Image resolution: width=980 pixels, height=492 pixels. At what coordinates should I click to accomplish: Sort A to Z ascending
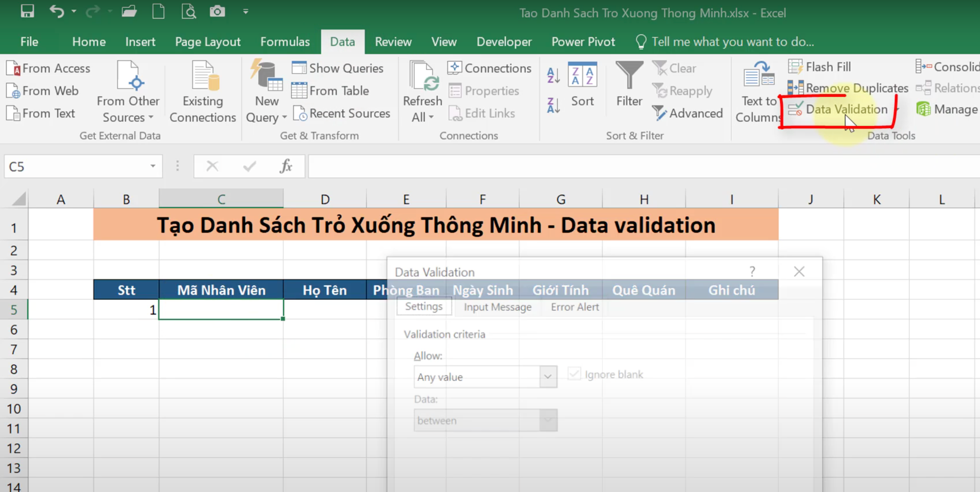pyautogui.click(x=553, y=76)
